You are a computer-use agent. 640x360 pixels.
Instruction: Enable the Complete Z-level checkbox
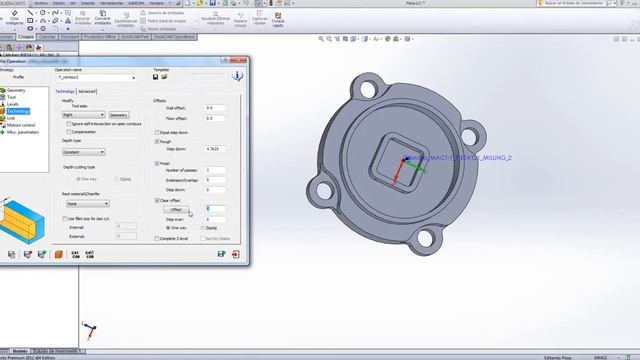(157, 238)
